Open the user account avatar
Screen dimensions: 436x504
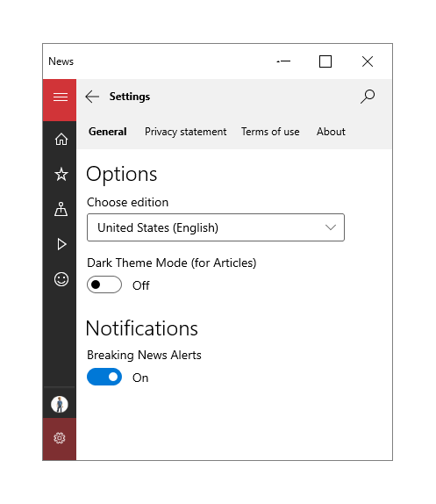coord(60,404)
